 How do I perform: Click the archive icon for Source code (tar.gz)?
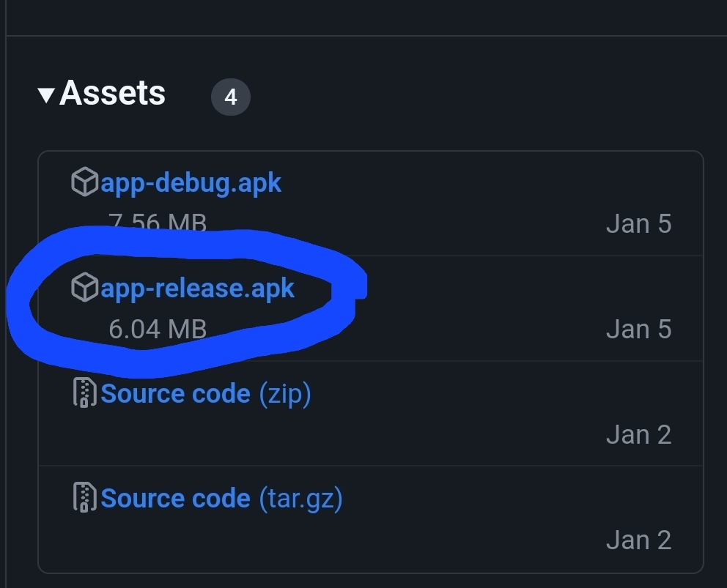tap(85, 498)
